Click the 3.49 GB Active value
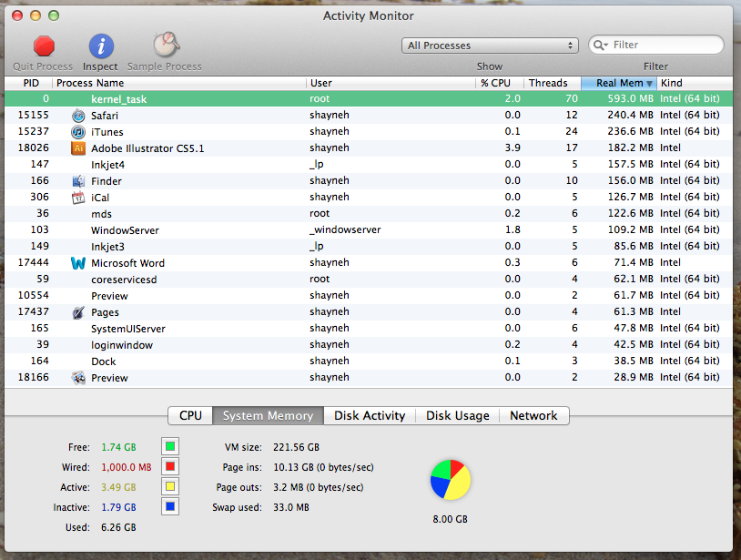This screenshot has width=741, height=560. point(118,487)
